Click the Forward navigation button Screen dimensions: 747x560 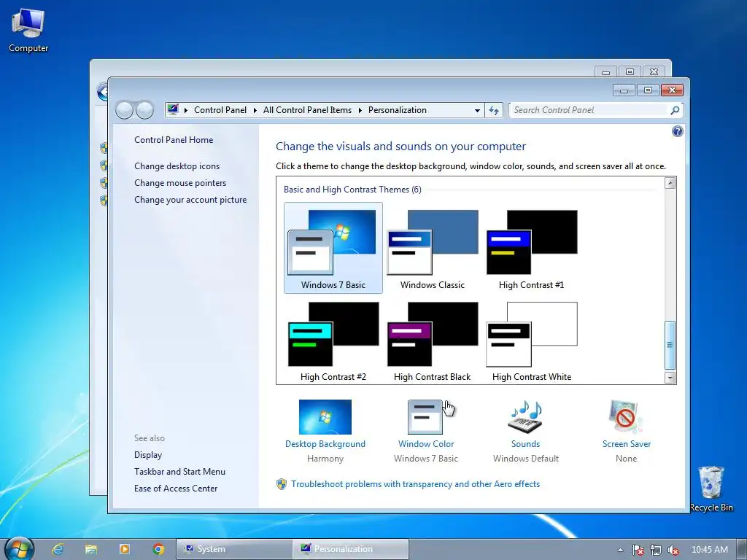145,111
